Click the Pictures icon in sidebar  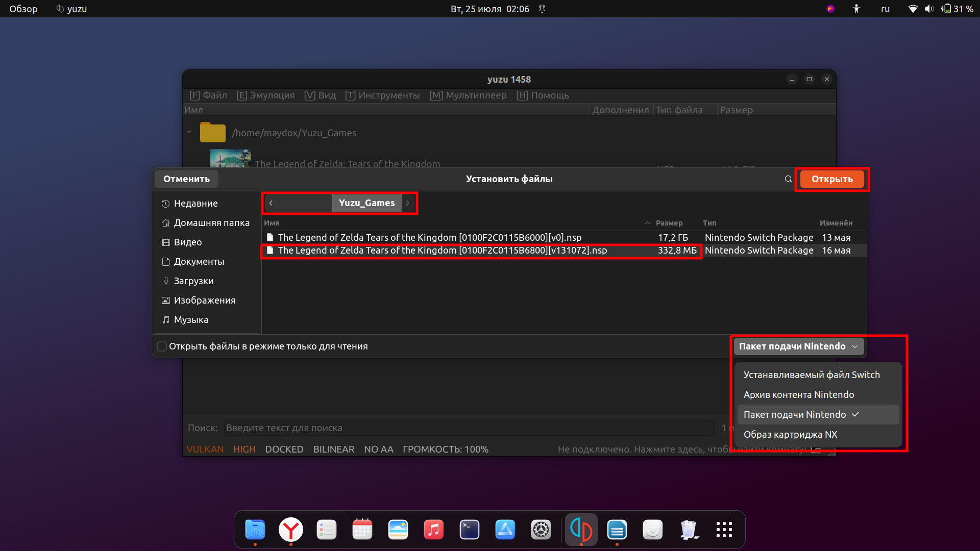165,300
